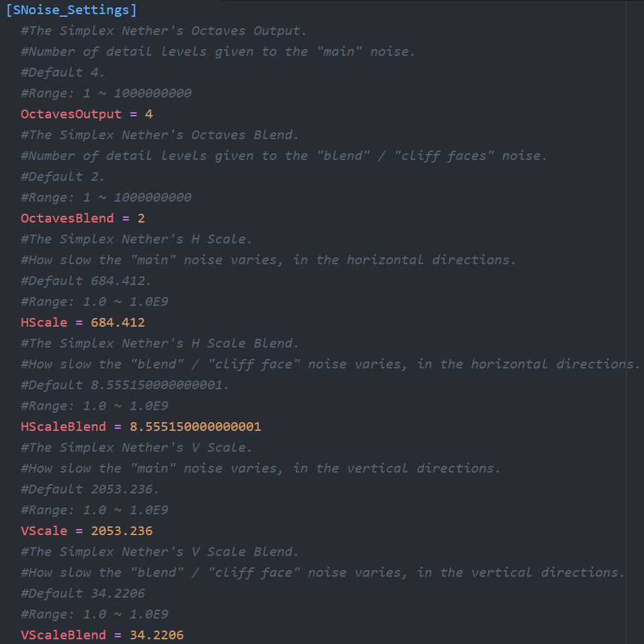
Task: Place cursor on VScaleBlend value 34.2206
Action: (156, 635)
